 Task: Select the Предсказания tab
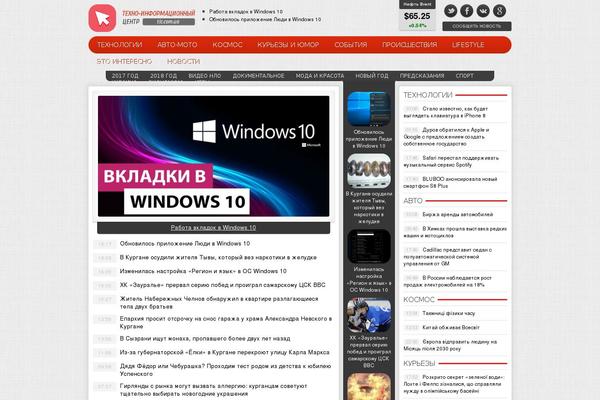coord(422,76)
